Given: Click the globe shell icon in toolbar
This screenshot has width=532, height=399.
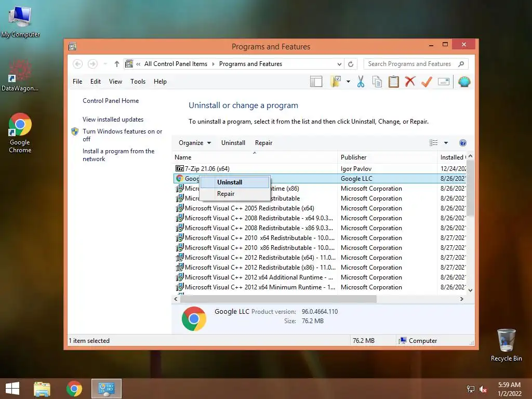Looking at the screenshot, I should (464, 82).
